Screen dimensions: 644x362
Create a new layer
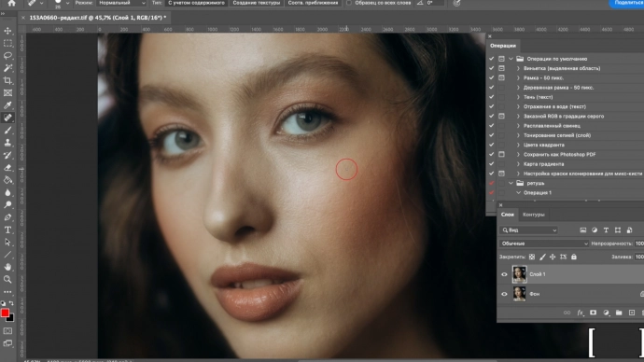click(632, 313)
